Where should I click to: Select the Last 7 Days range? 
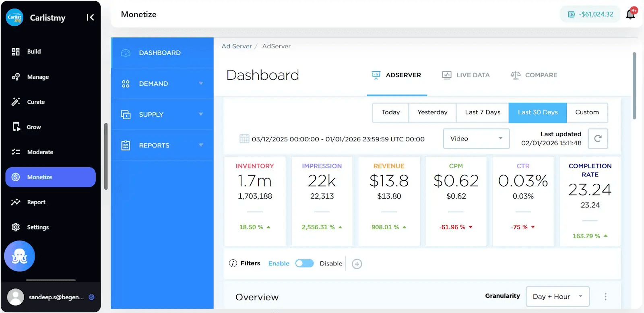tap(483, 112)
